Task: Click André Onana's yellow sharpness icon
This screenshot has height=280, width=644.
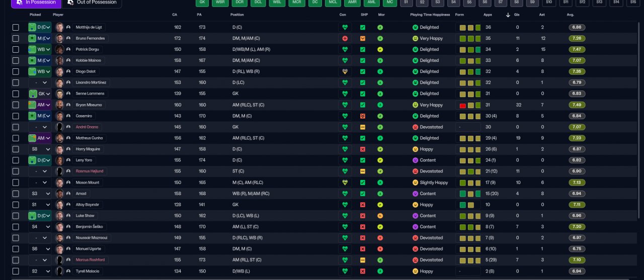Action: click(363, 127)
